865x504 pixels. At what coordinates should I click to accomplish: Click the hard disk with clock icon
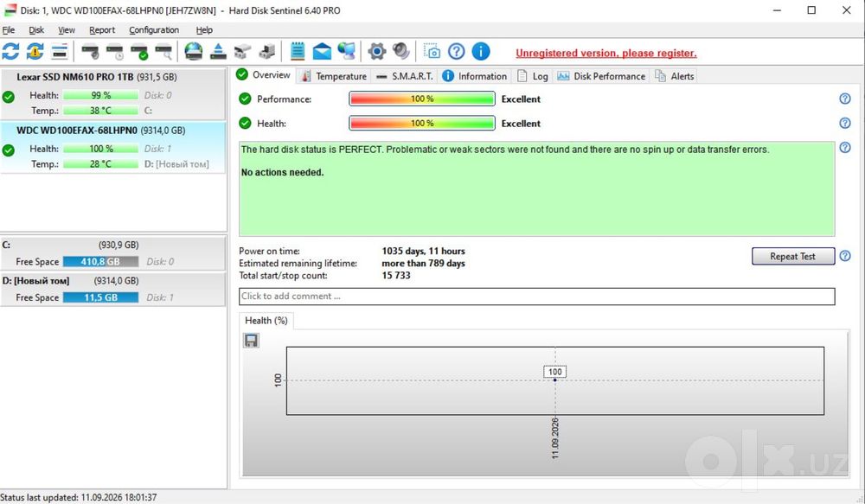(x=115, y=52)
